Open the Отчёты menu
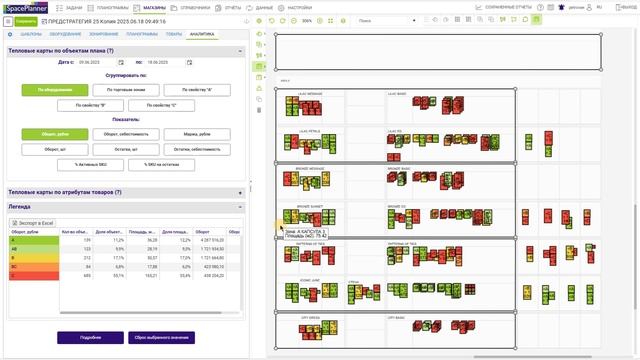Image resolution: width=640 pixels, height=360 pixels. [x=229, y=8]
